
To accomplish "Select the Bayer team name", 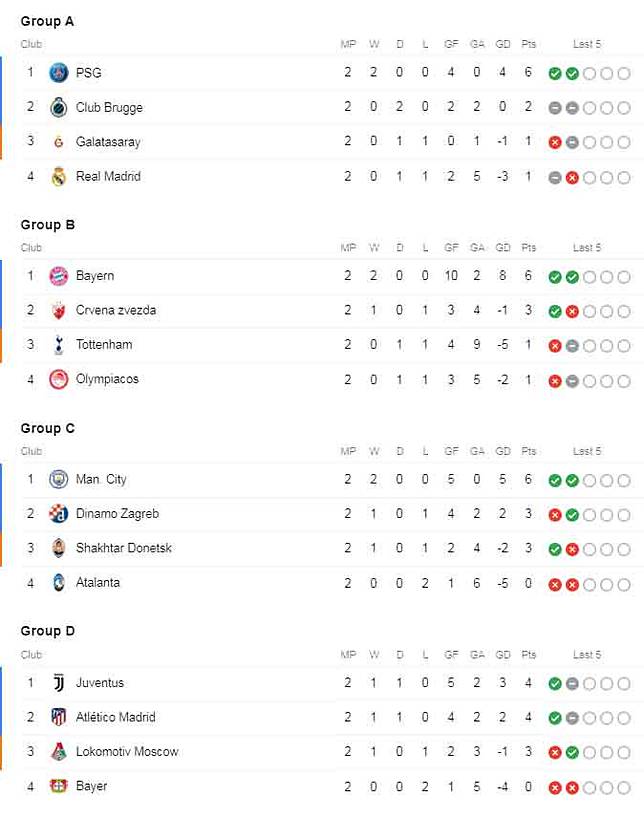I will coord(91,786).
